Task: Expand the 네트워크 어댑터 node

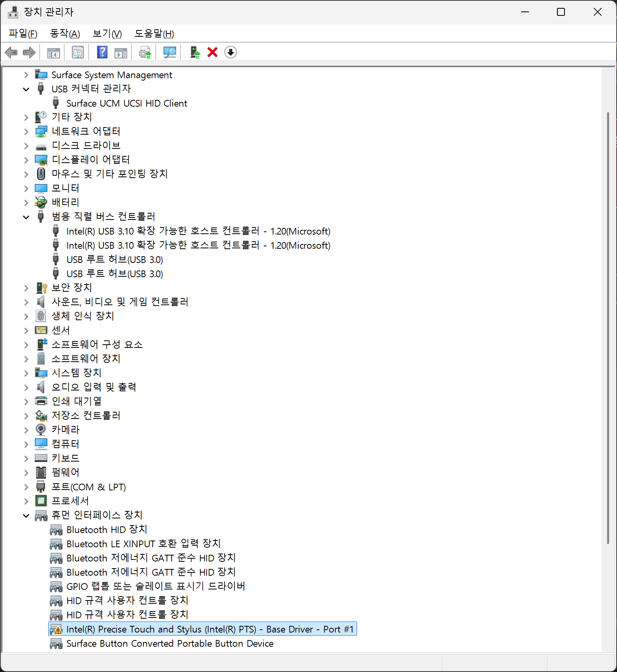Action: (26, 131)
